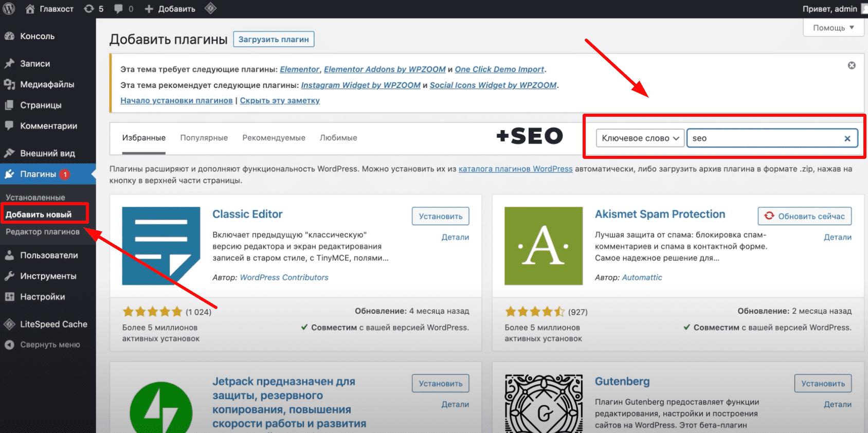Open the Редактор плагинов
868x433 pixels.
coord(43,232)
